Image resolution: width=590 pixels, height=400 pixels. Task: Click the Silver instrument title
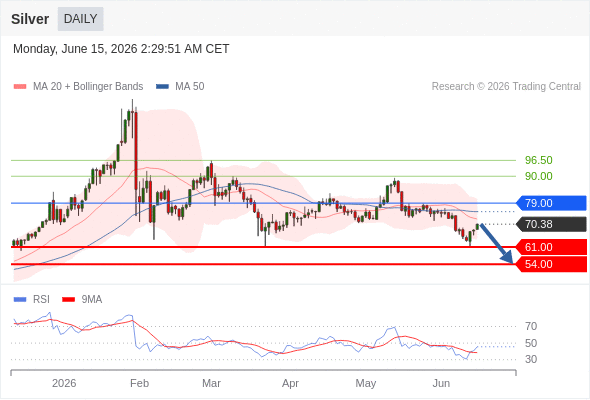30,19
